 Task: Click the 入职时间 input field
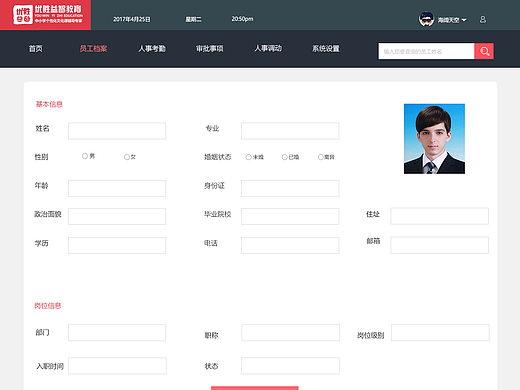click(x=117, y=366)
